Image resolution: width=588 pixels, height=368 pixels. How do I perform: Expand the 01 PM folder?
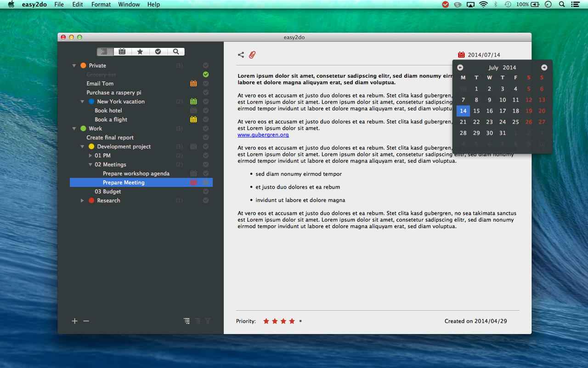90,155
